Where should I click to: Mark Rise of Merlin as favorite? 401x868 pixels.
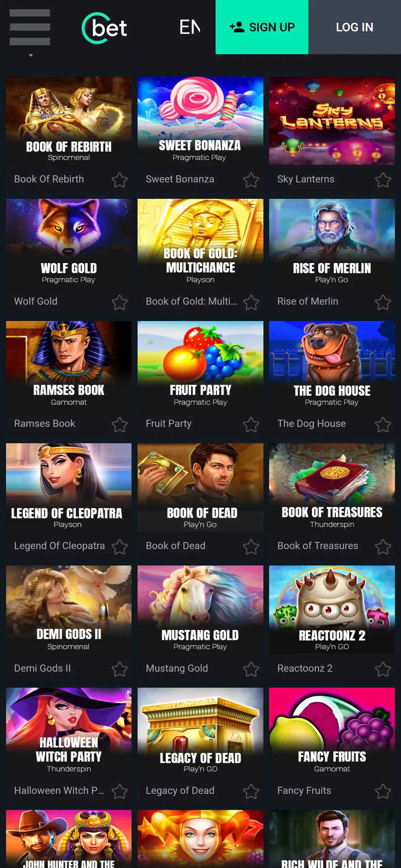(x=383, y=302)
